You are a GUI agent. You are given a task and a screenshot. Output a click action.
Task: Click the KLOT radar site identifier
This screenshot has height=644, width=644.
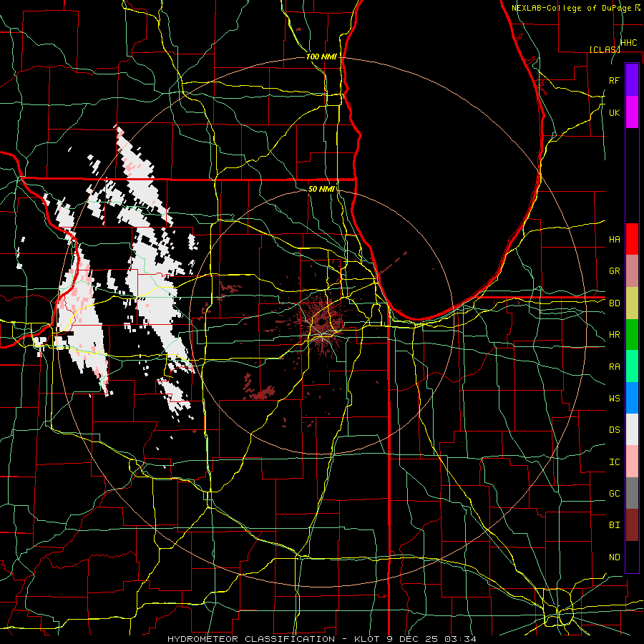pyautogui.click(x=367, y=639)
